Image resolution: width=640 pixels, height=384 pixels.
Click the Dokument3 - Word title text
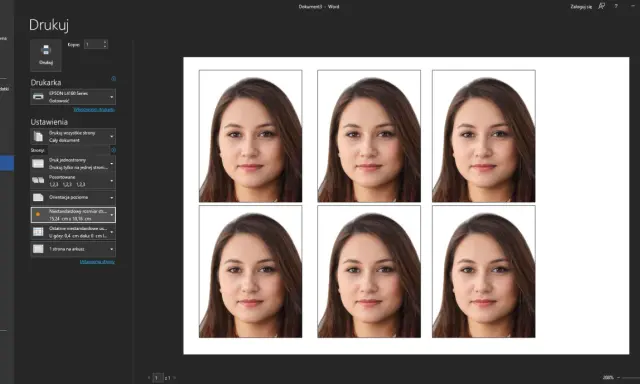(x=319, y=7)
